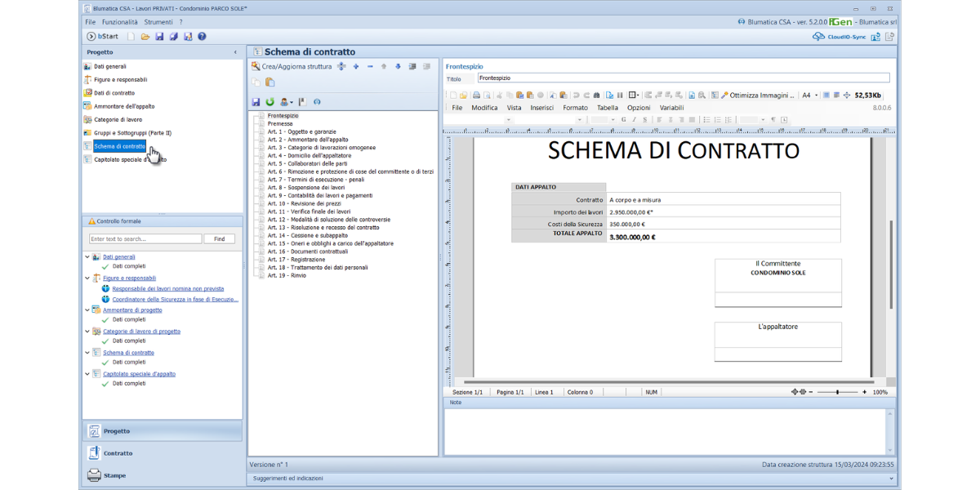
Task: Collapse the Figure e responsabili check node
Action: (87, 278)
